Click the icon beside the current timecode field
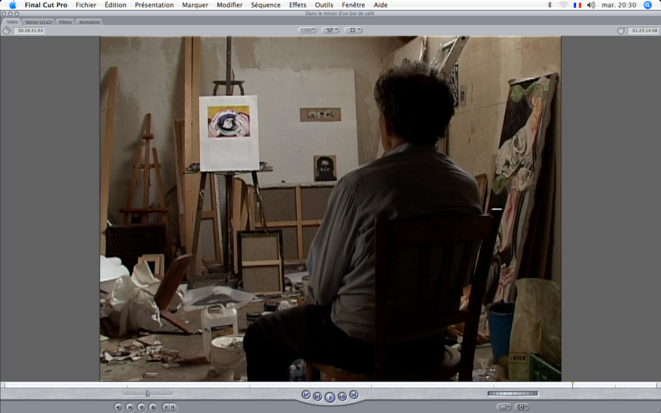The height and width of the screenshot is (413, 661). 621,31
